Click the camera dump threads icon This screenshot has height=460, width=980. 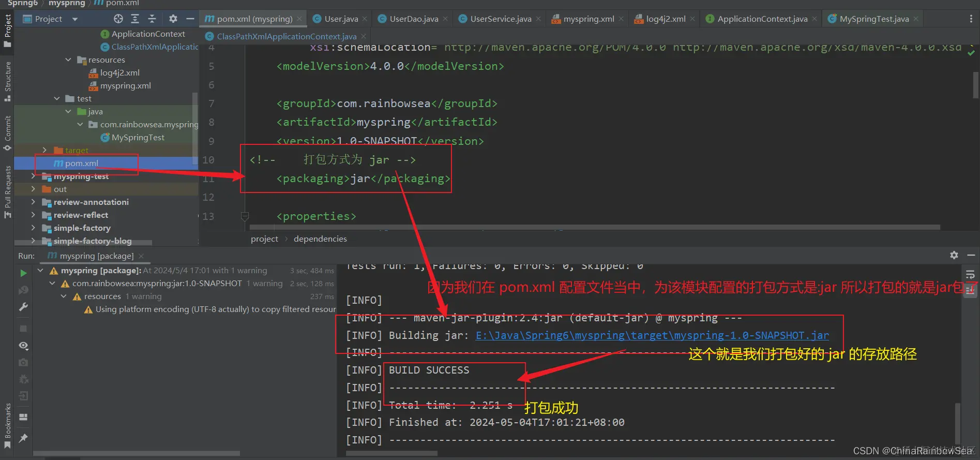point(23,362)
